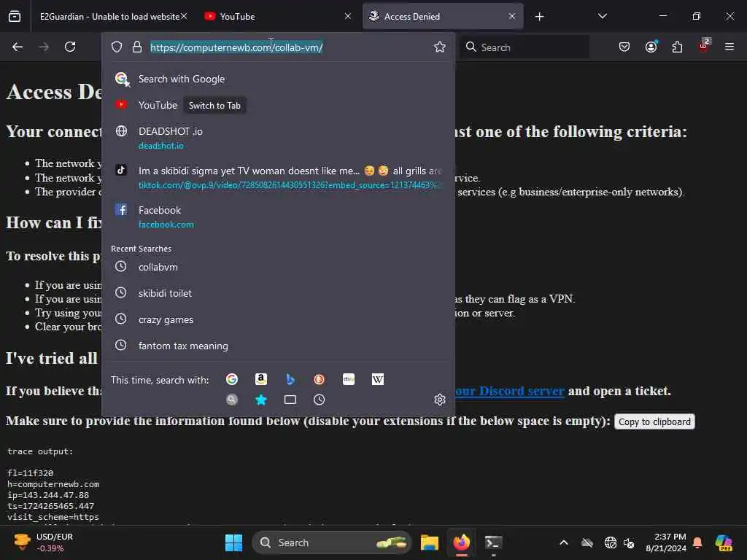
Task: Search this time with Wikipedia icon
Action: point(378,379)
